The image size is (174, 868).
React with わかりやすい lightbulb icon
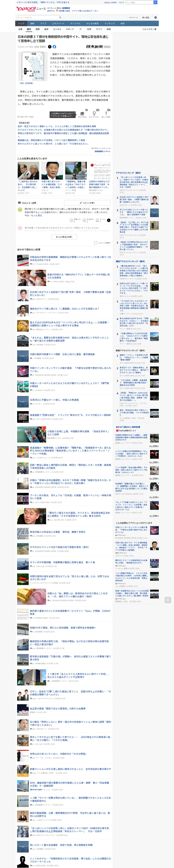click(94, 114)
